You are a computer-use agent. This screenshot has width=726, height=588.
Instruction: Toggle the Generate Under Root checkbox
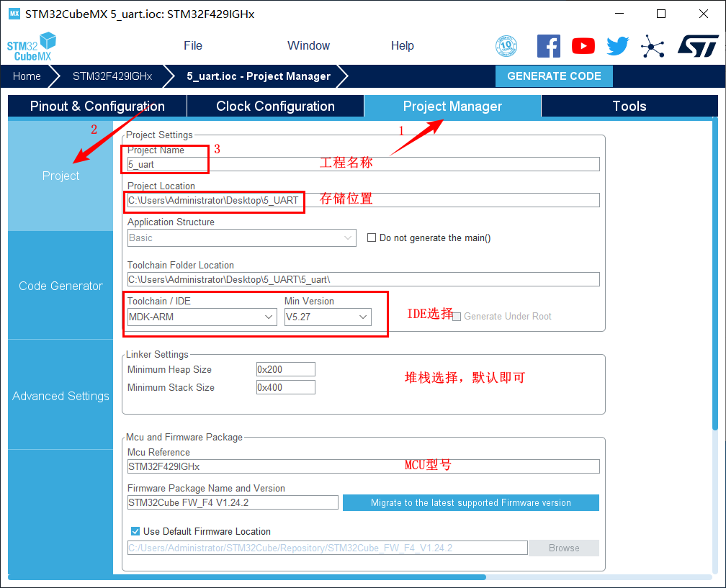[x=457, y=316]
